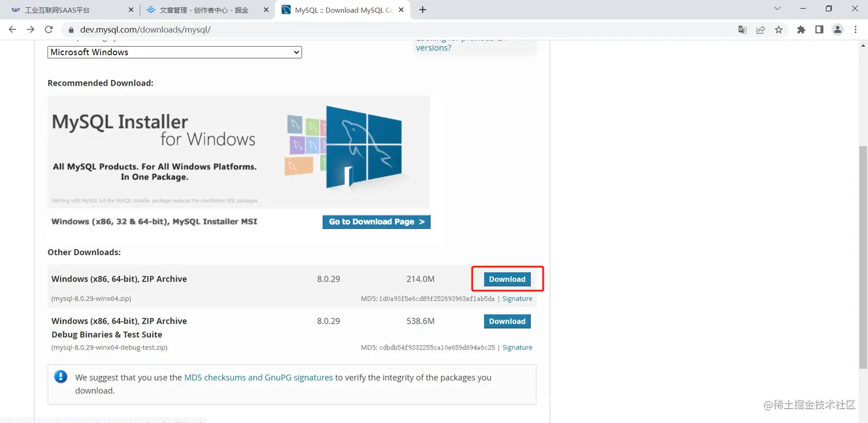
Task: Click the page vertical scrollbar
Action: pyautogui.click(x=863, y=256)
